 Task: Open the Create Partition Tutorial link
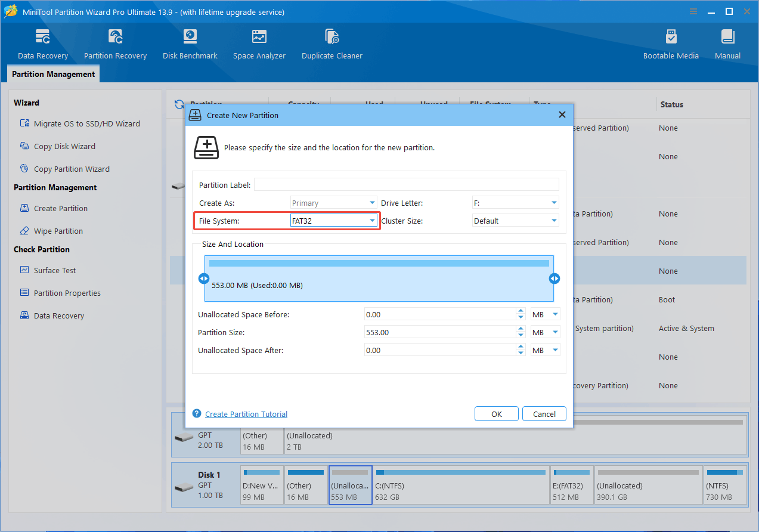tap(246, 414)
